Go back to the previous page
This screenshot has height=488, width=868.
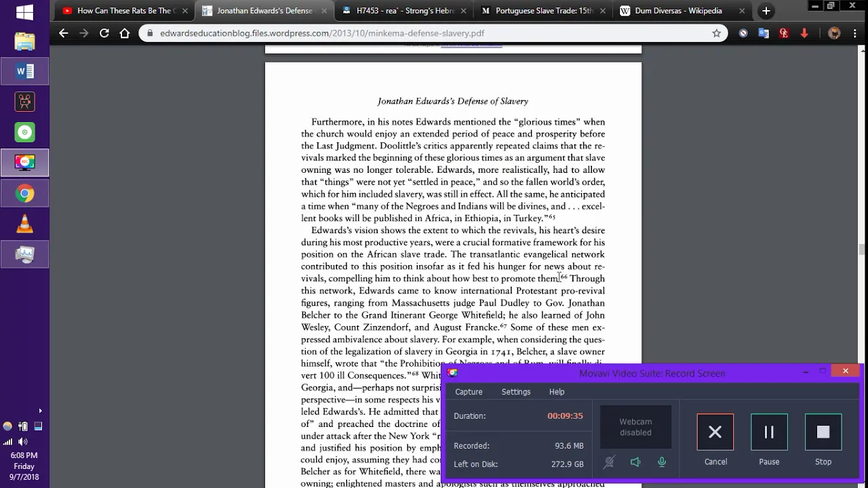tap(63, 33)
